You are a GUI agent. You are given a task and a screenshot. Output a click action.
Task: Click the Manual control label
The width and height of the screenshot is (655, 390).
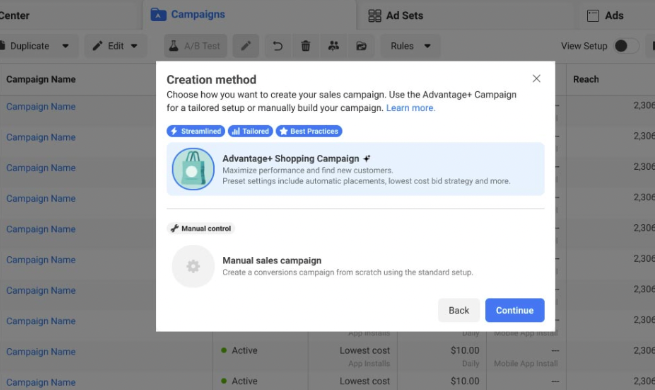pos(201,228)
